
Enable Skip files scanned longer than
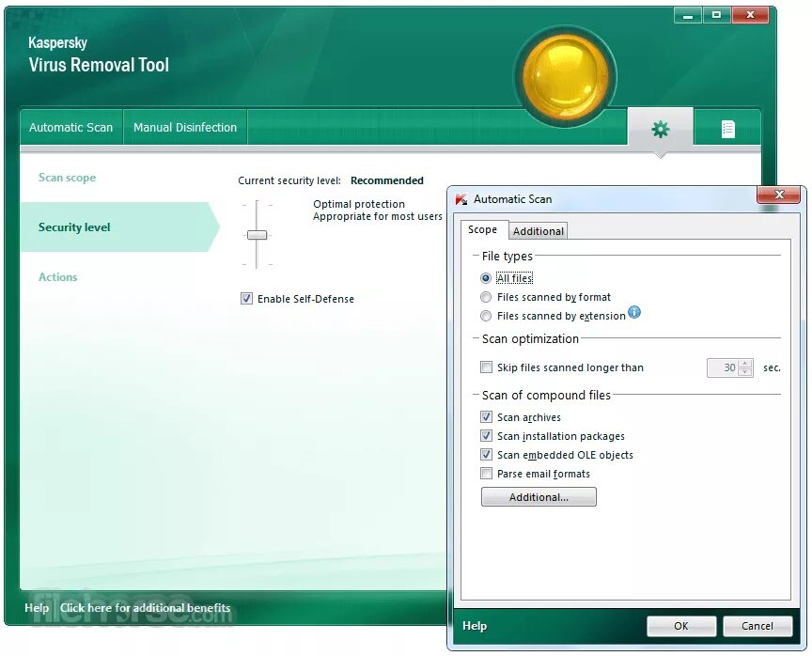(487, 367)
